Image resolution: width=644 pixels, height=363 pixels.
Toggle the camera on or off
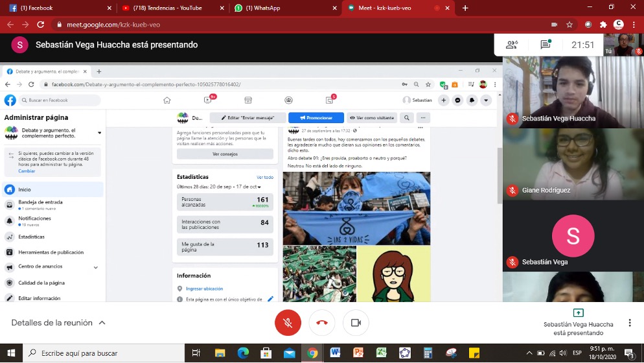point(356,323)
